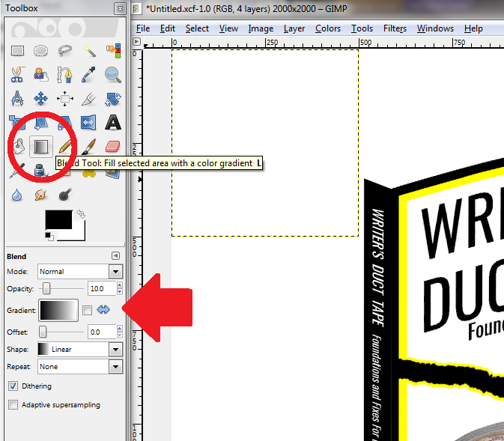Select the Blend gradient tool

(x=42, y=145)
